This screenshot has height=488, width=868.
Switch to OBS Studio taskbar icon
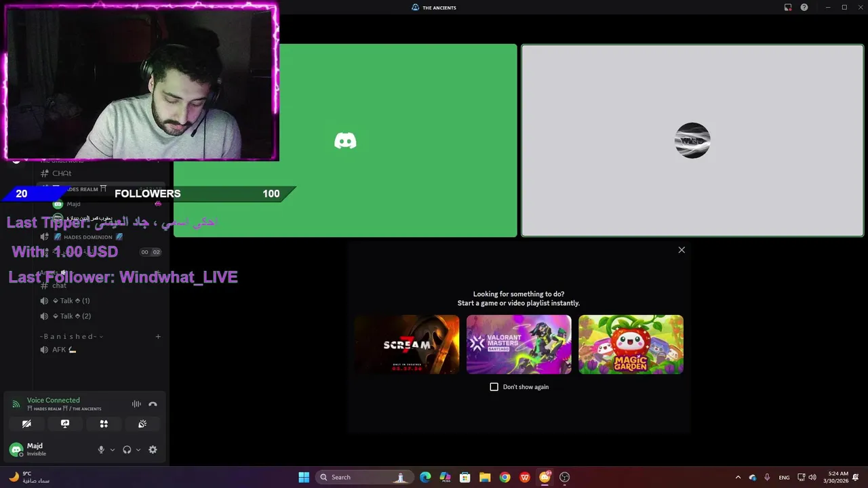[x=564, y=477]
